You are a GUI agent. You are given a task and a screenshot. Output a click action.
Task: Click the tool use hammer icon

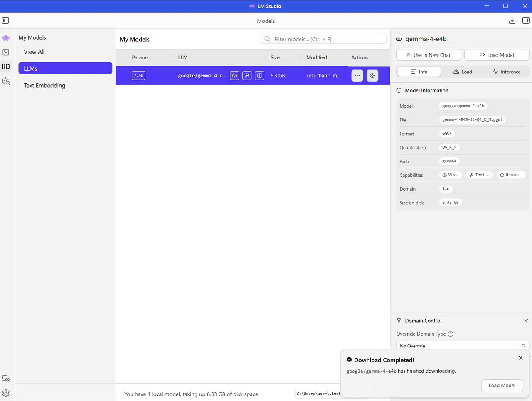point(247,76)
